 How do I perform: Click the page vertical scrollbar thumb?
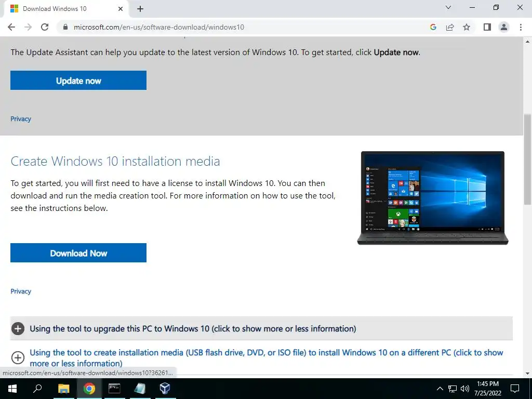click(x=527, y=159)
